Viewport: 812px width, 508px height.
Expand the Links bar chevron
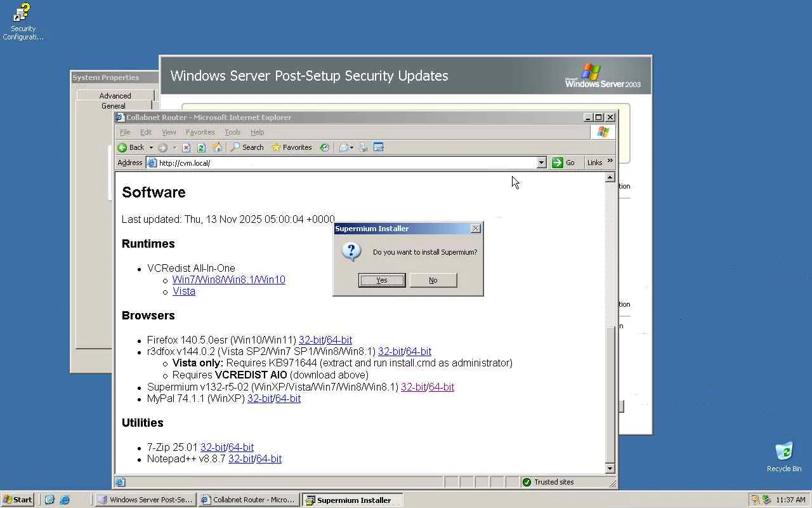coord(610,161)
